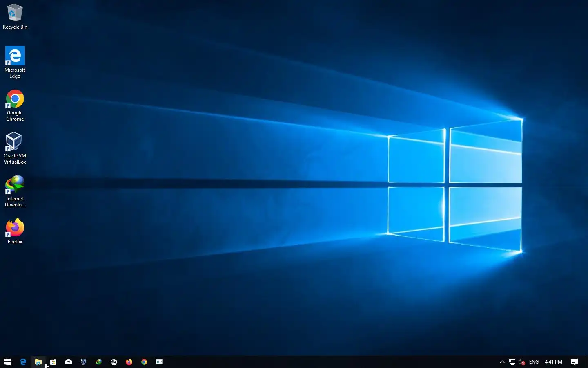Select the Internet Download Manager desktop shortcut

(15, 191)
